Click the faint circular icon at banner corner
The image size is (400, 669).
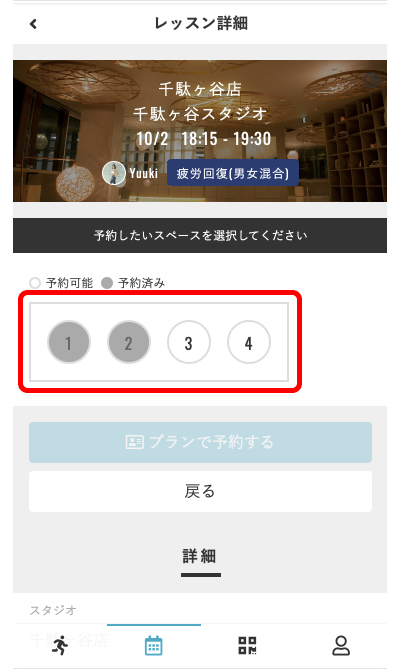point(373,80)
